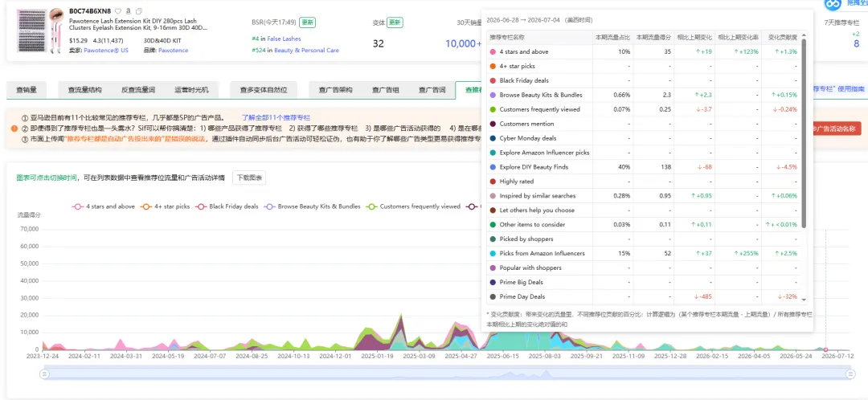Select the 查多变体自然位 tab

pyautogui.click(x=264, y=90)
